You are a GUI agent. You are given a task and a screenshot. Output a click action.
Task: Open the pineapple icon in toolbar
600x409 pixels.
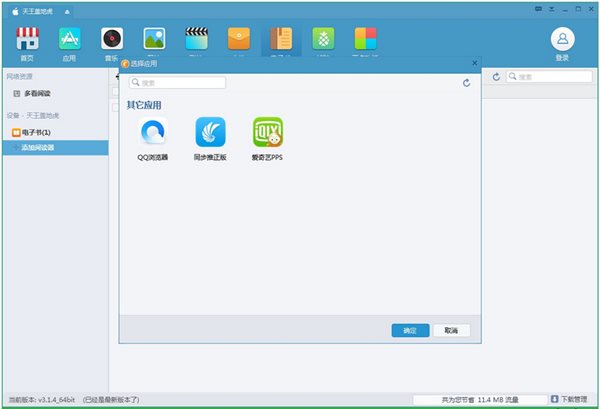323,40
